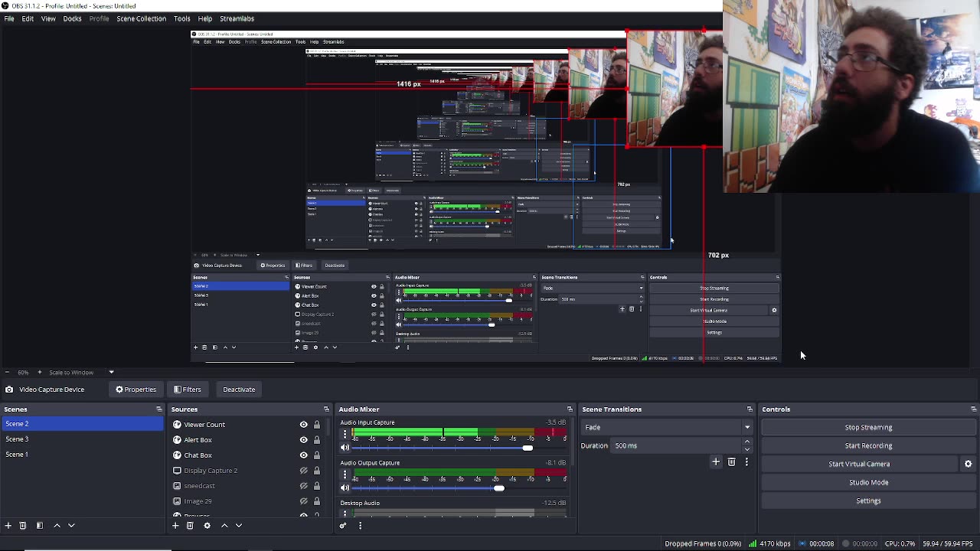Deactivate the Video Capture Device
980x551 pixels.
click(239, 390)
